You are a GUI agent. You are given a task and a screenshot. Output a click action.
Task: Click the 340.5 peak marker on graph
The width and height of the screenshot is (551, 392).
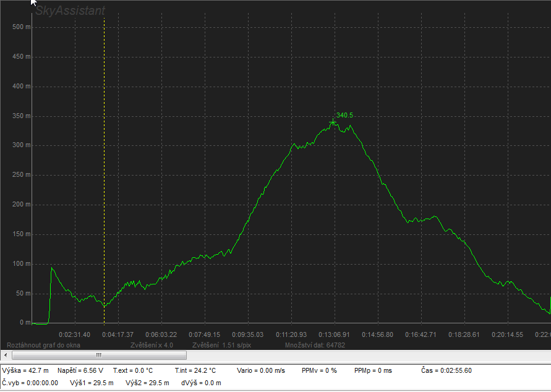[333, 122]
